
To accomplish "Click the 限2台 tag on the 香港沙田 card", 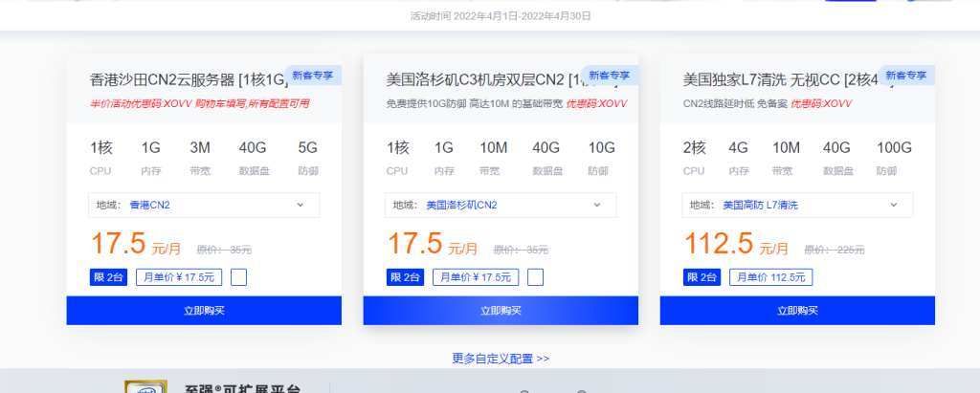I will (x=108, y=277).
